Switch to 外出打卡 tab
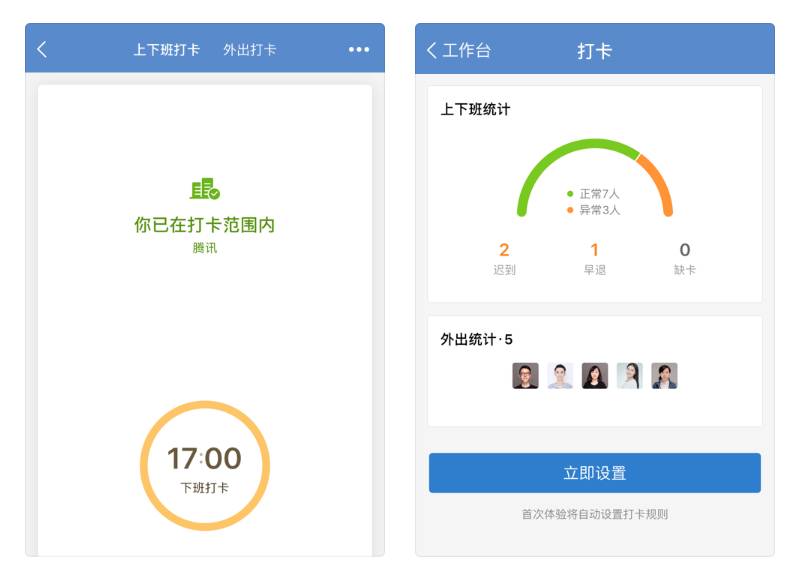The width and height of the screenshot is (797, 574). [x=250, y=50]
